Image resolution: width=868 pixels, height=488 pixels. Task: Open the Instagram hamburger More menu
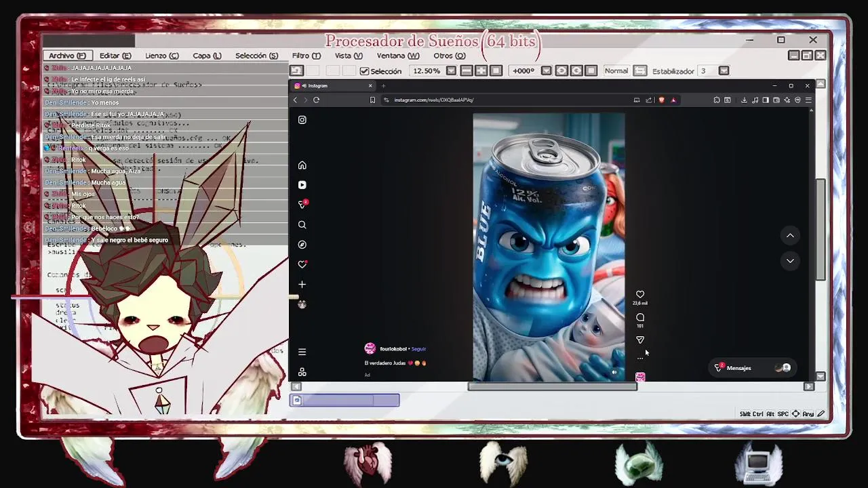[x=302, y=352]
